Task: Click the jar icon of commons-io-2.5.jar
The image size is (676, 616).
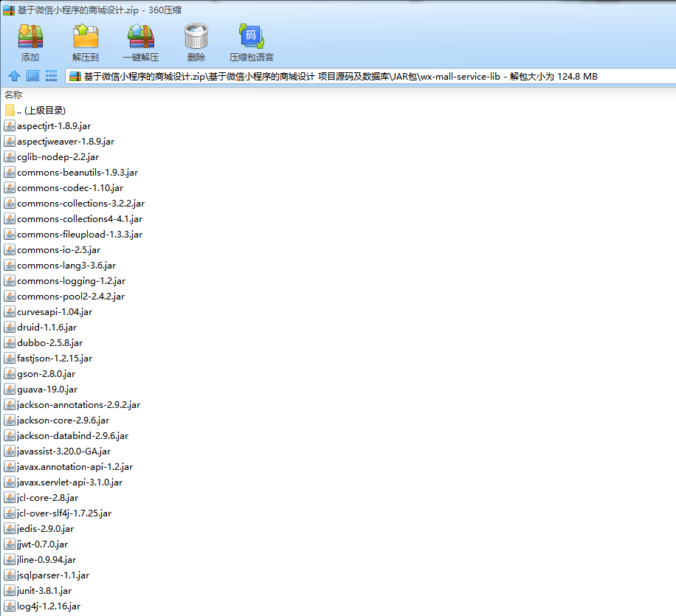Action: point(10,250)
